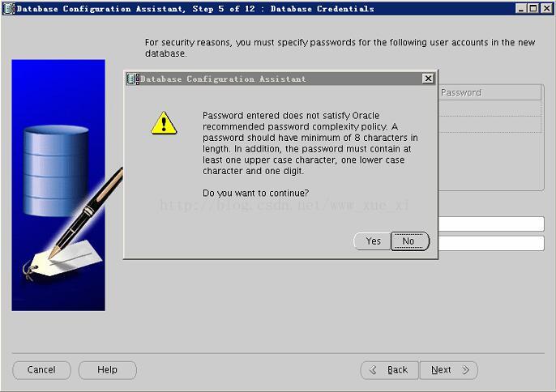Click the security reasons instruction text
Image resolution: width=556 pixels, height=392 pixels.
340,48
